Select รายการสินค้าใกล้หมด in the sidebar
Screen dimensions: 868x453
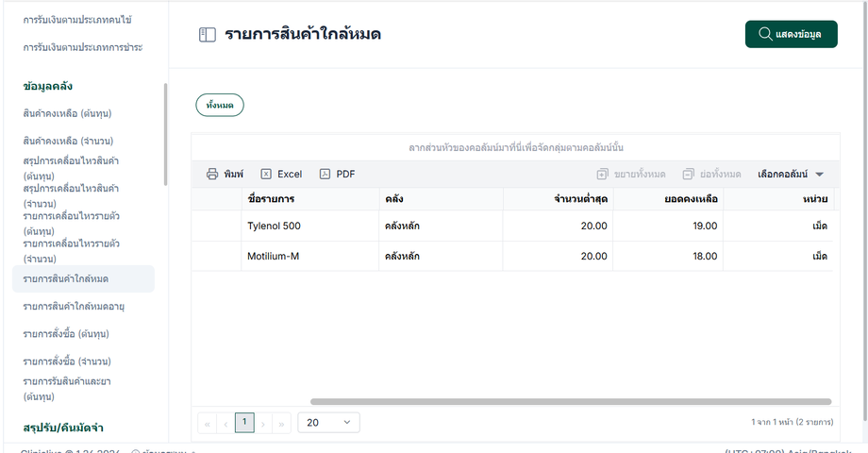coord(84,278)
